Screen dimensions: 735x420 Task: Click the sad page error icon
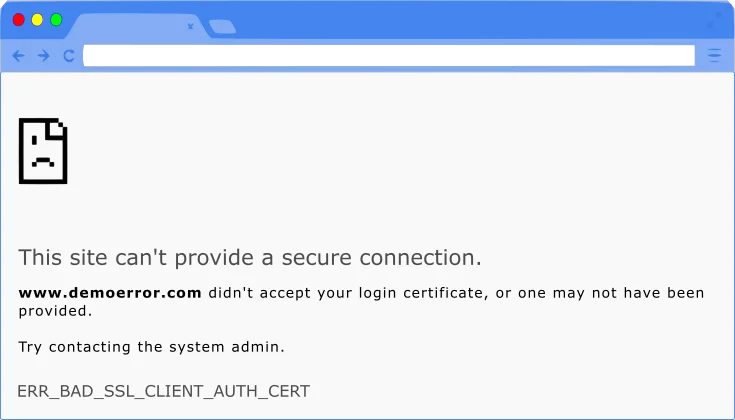pyautogui.click(x=43, y=151)
